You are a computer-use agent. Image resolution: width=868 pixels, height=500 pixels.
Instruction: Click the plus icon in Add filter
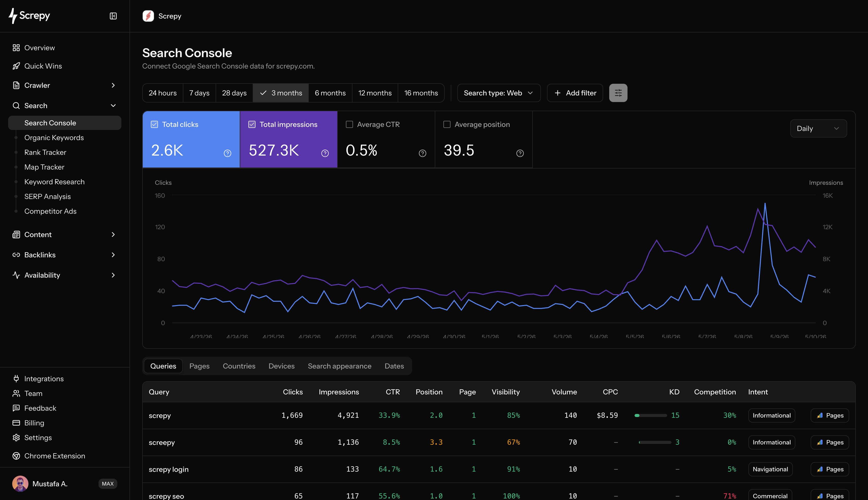pos(557,93)
